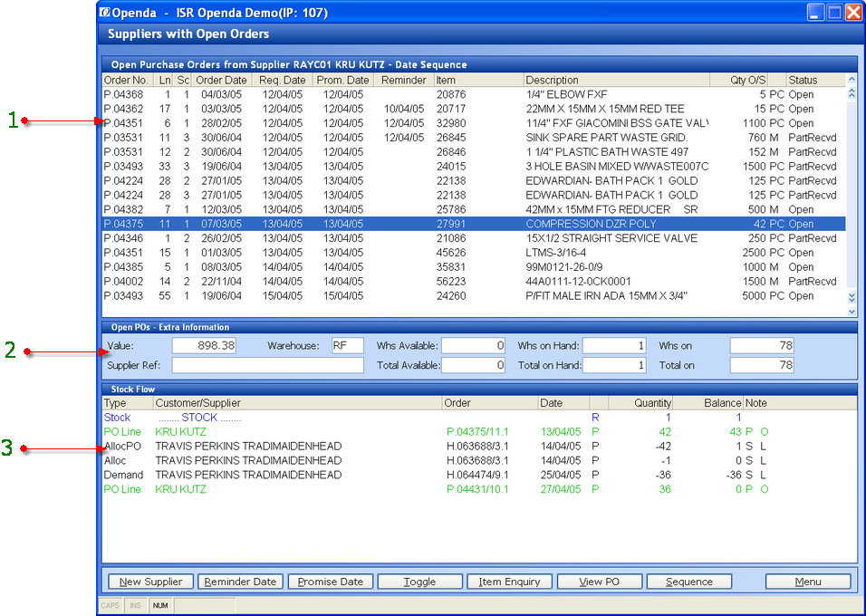Click the Toggle button
Viewport: 866px width, 616px height.
pos(419,582)
